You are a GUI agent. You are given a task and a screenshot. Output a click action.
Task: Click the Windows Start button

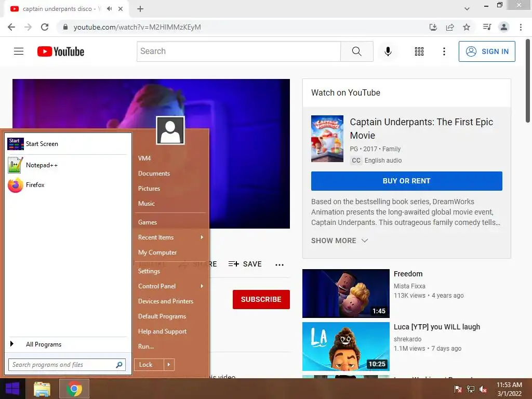(12, 389)
